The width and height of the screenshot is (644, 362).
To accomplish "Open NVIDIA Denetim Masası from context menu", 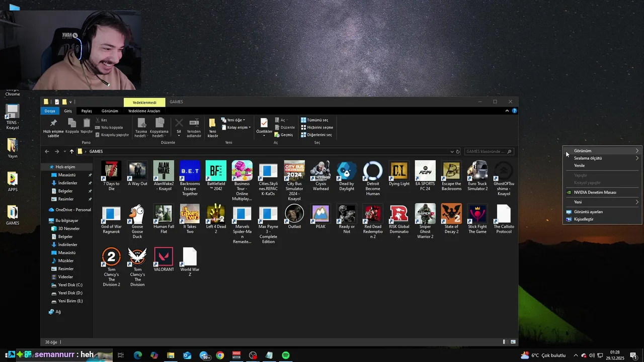I will (602, 192).
